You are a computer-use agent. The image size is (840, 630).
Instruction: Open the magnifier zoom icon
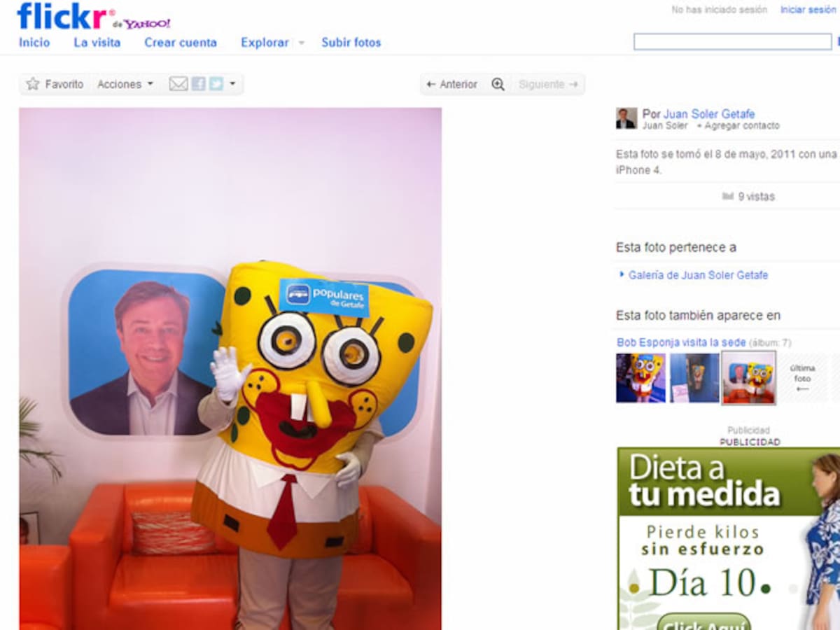click(498, 84)
